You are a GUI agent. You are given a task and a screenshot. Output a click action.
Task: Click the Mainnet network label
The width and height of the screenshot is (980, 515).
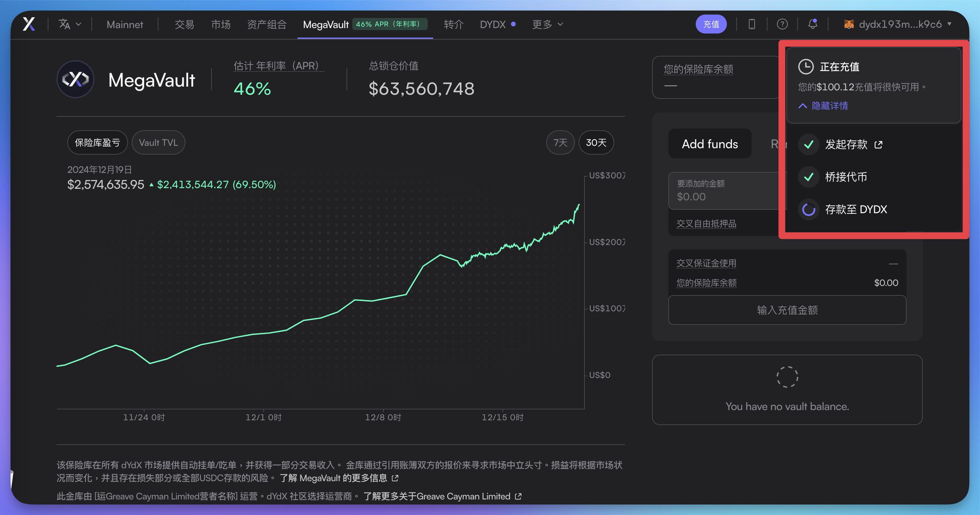click(125, 25)
